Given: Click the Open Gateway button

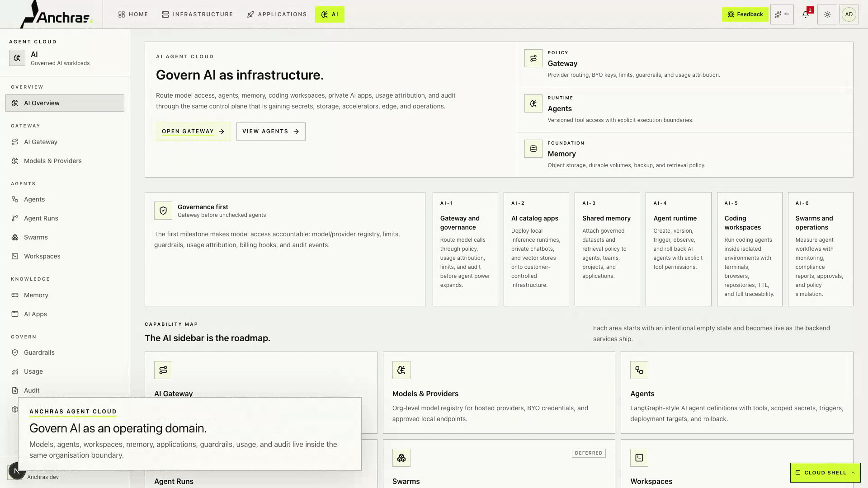Looking at the screenshot, I should point(193,131).
